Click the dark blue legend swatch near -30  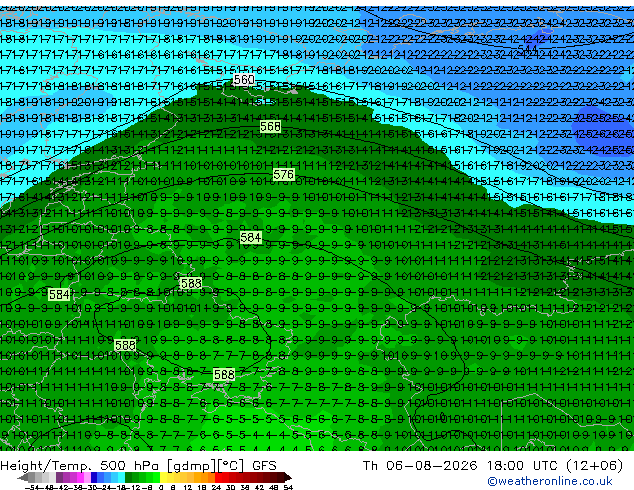click(x=94, y=477)
